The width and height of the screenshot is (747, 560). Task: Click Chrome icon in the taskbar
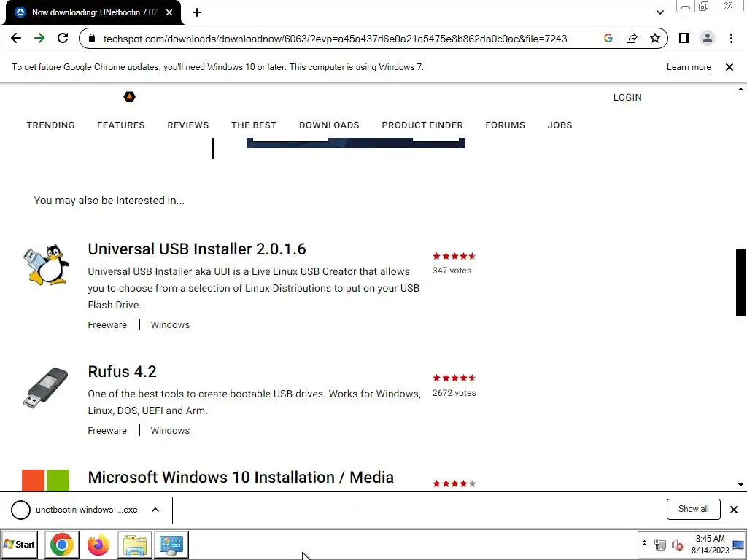pyautogui.click(x=62, y=544)
